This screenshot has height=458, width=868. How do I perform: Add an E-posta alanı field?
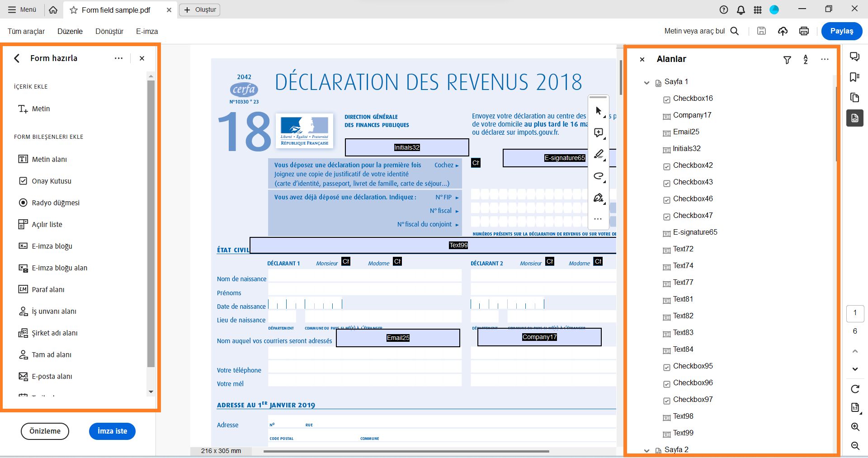45,376
